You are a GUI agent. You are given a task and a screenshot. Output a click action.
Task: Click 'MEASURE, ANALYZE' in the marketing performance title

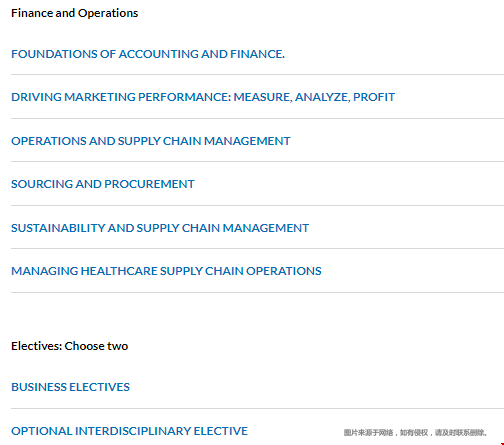[292, 97]
